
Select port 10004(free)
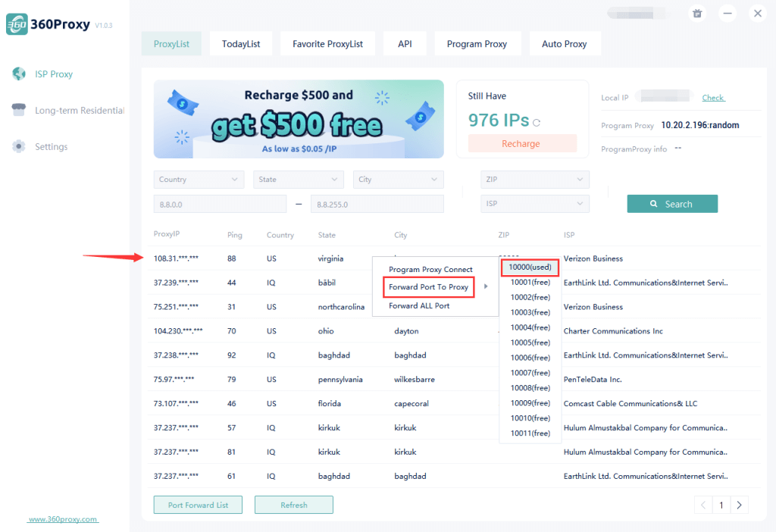click(530, 327)
